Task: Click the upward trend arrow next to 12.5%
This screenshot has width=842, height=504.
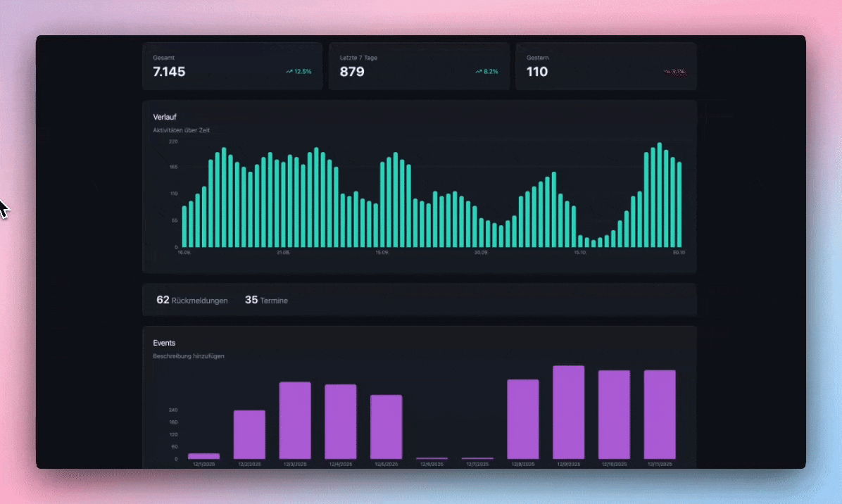Action: point(289,72)
